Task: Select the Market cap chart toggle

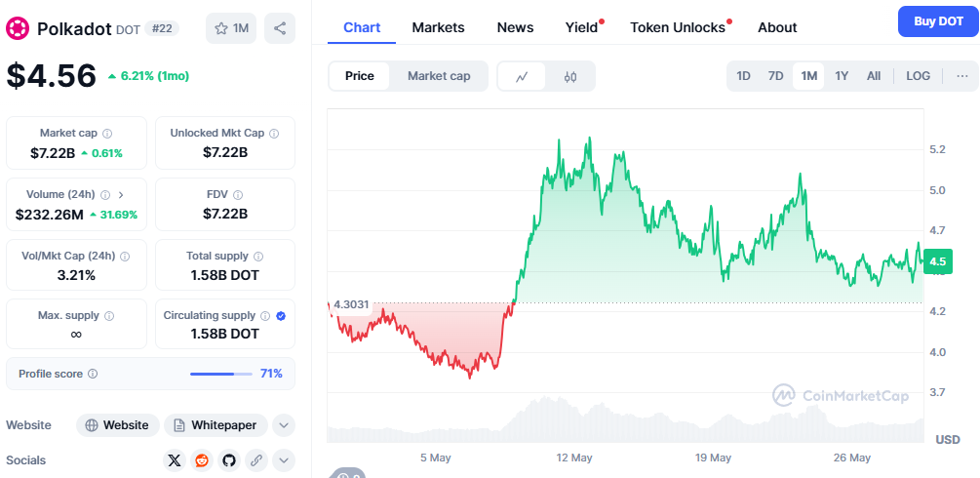Action: click(439, 76)
